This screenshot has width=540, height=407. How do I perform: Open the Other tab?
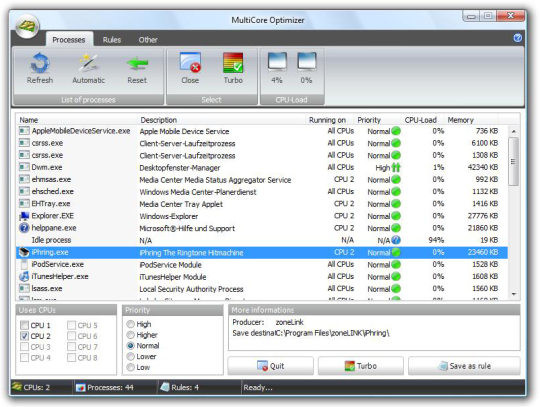tap(148, 40)
